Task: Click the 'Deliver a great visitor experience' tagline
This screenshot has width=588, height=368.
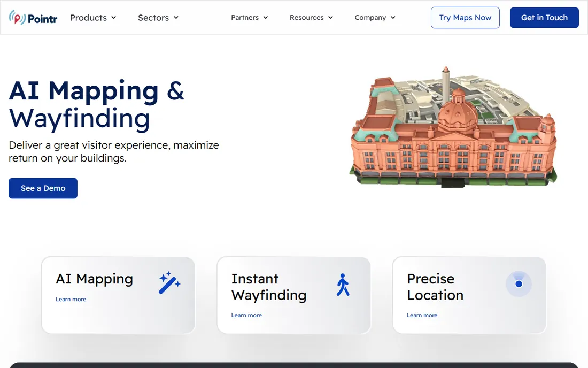Action: click(114, 151)
